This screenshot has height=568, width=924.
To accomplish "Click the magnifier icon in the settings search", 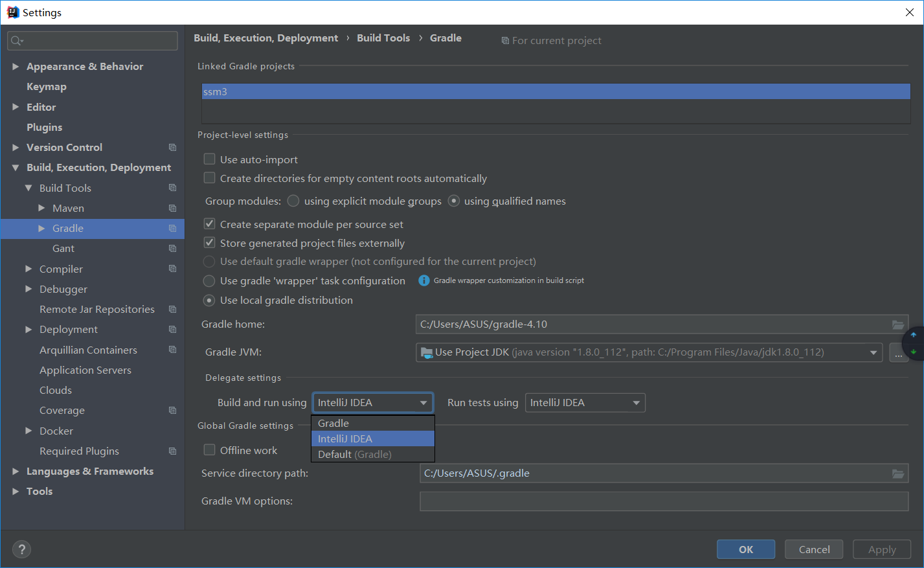I will (x=14, y=40).
